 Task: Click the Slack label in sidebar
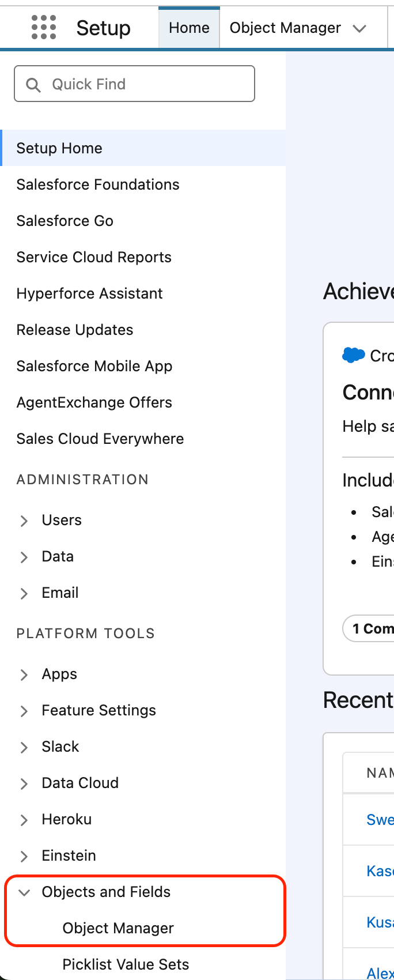coord(60,747)
